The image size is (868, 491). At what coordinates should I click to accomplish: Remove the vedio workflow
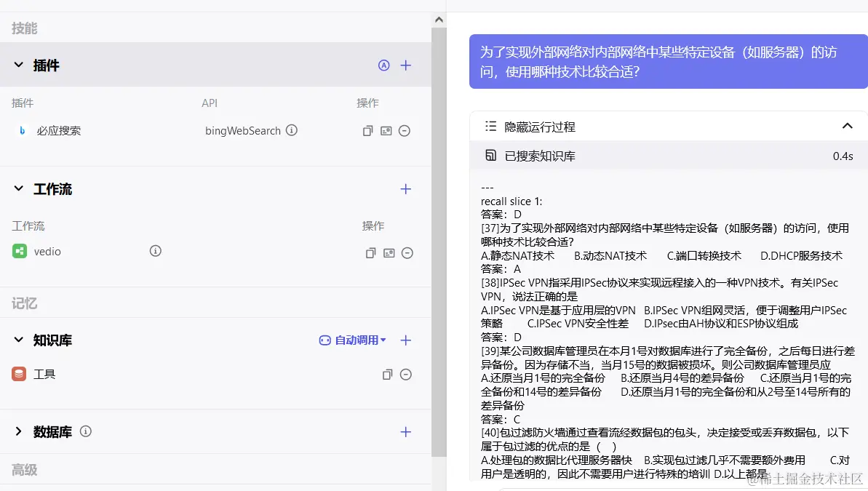(407, 253)
